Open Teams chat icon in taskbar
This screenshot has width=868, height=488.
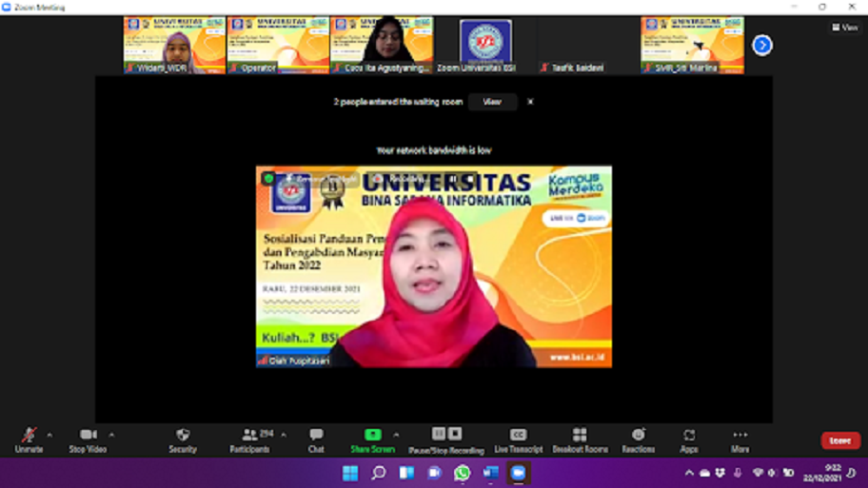tap(435, 473)
